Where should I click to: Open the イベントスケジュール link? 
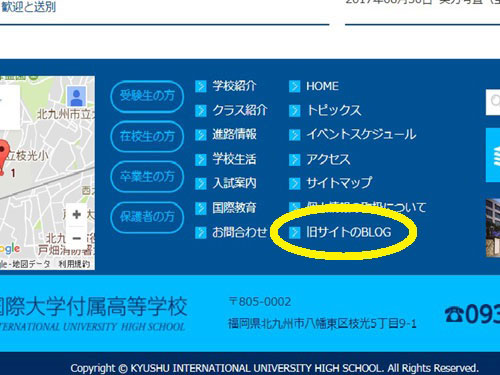tap(361, 135)
